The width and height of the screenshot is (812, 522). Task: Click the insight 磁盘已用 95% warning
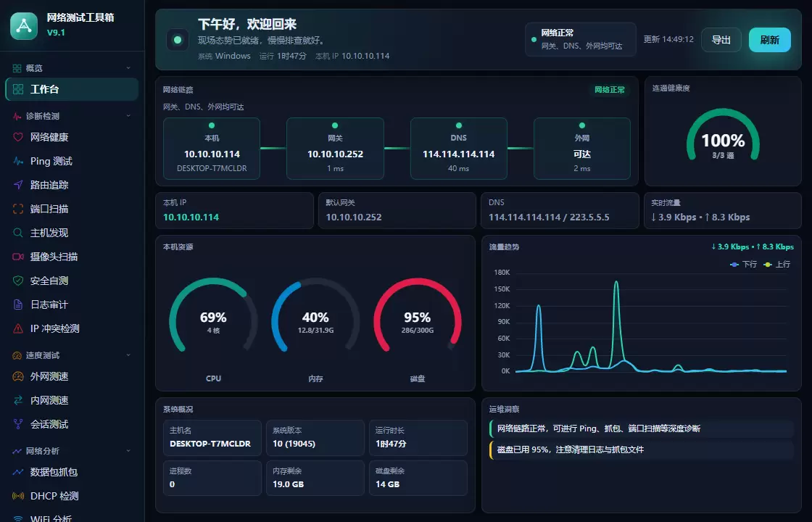coord(641,449)
